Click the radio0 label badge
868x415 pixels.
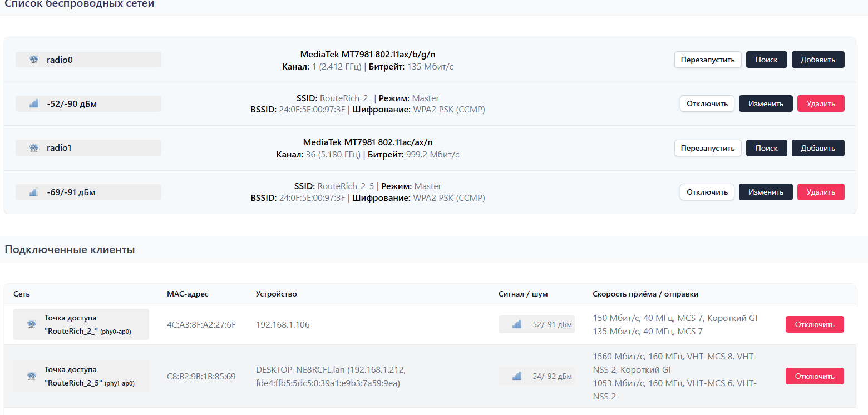[x=88, y=60]
